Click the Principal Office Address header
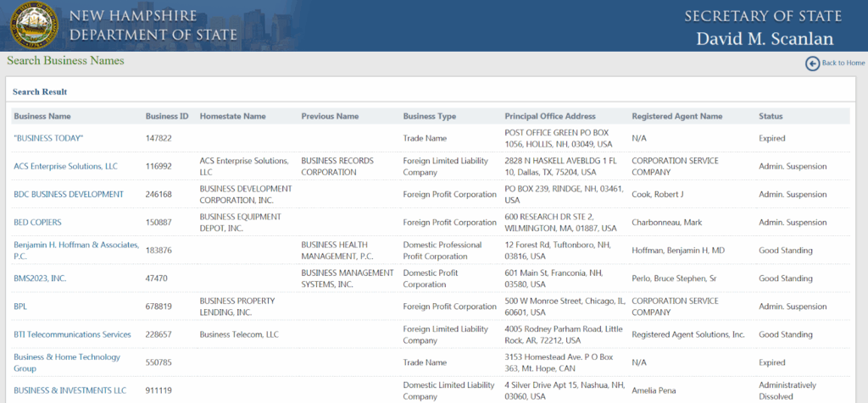 pyautogui.click(x=549, y=116)
